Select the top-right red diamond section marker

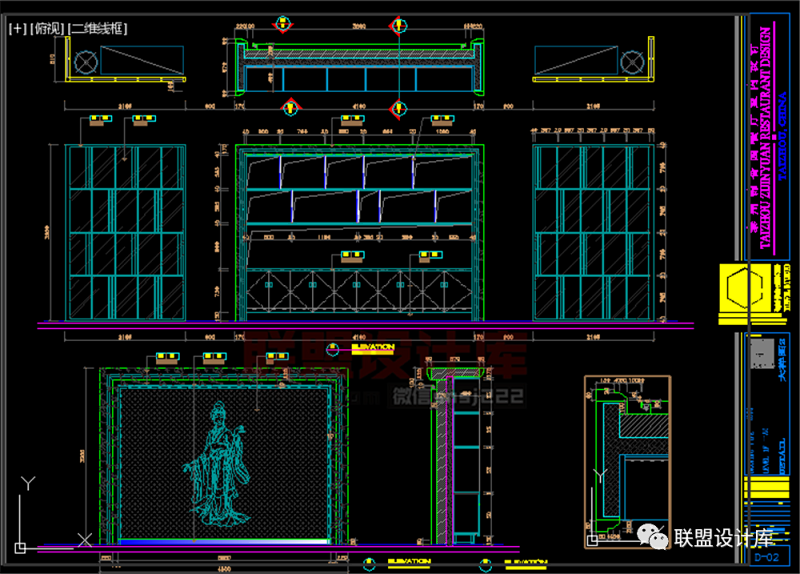(398, 23)
